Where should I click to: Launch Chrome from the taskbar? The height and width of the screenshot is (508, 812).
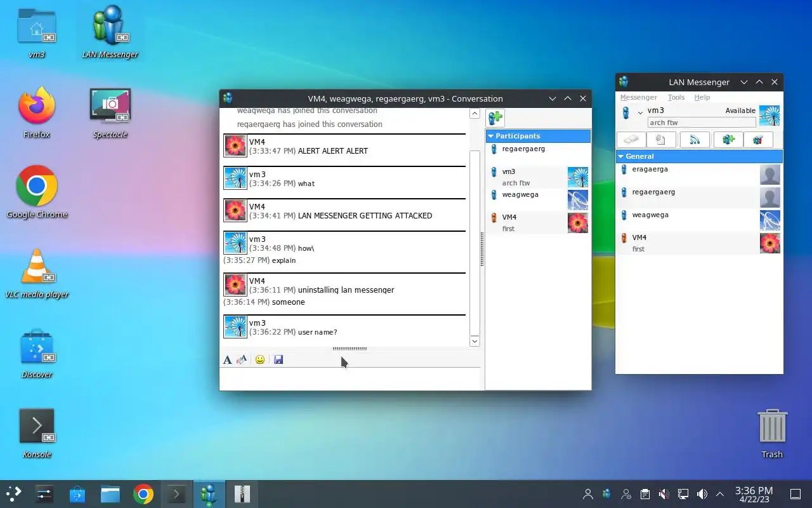pyautogui.click(x=143, y=494)
